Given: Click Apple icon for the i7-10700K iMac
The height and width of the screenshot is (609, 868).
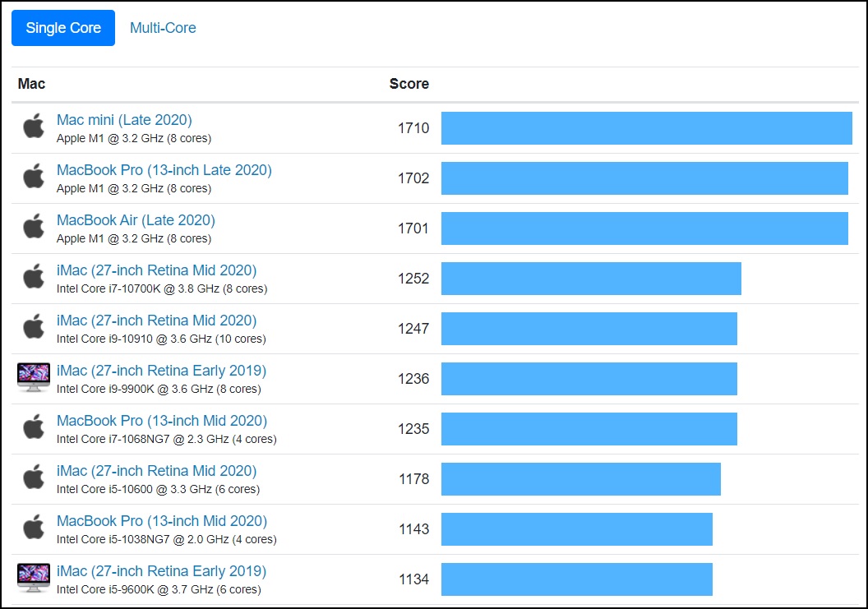Looking at the screenshot, I should [x=34, y=278].
